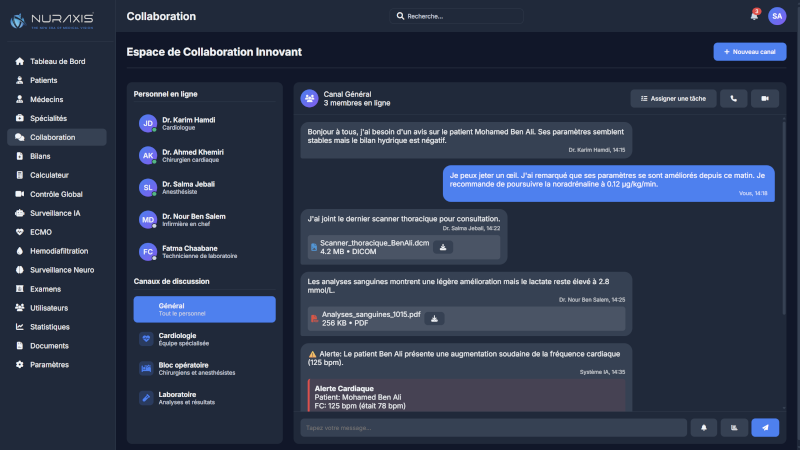The image size is (800, 450).
Task: Download Scanner_thoracique_BenAli.dcm attachment
Action: 441,247
